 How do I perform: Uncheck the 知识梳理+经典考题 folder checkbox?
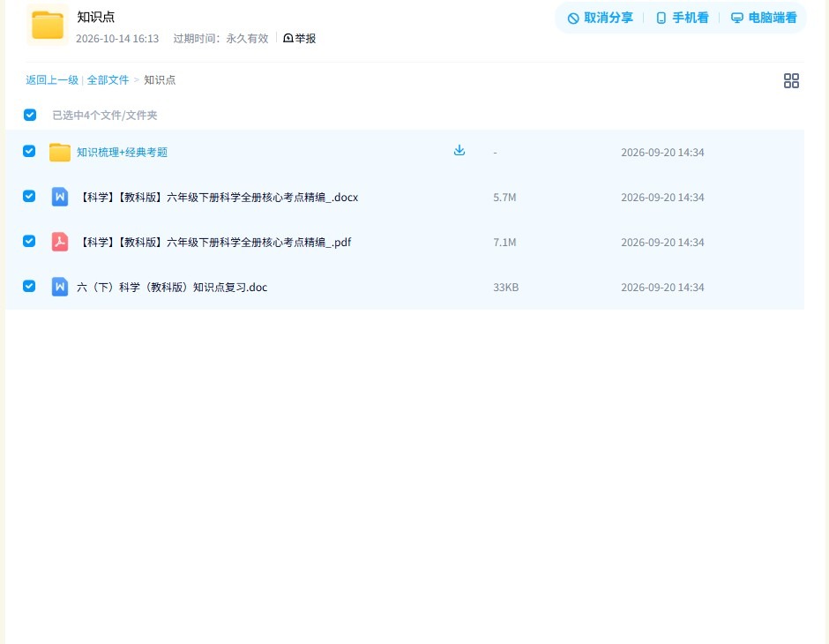pos(29,151)
